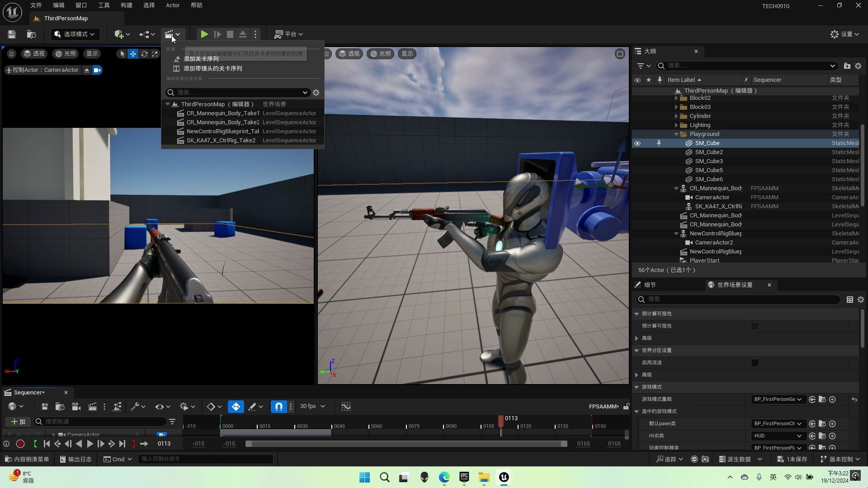Open the 构建 menu in menu bar
Viewport: 868px width, 488px height.
pos(126,5)
